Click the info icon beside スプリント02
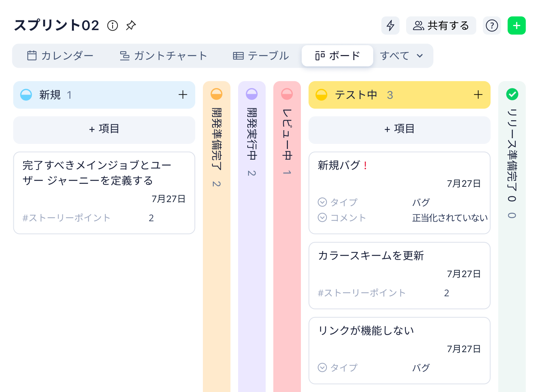 tap(113, 25)
